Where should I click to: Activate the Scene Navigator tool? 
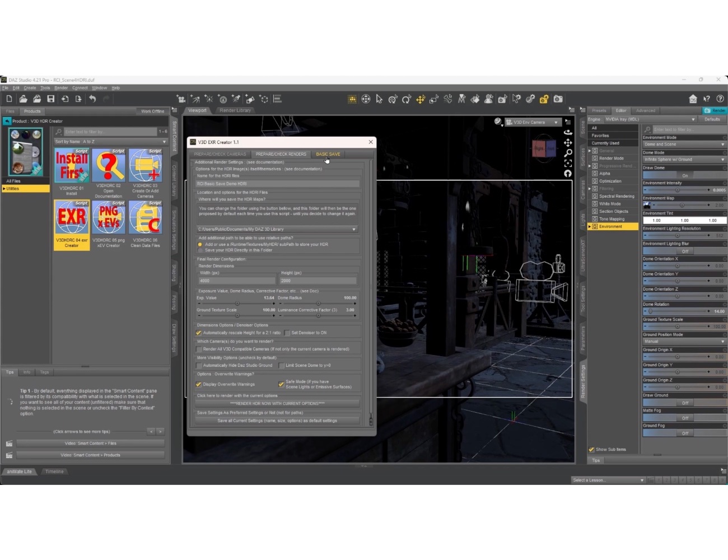[x=366, y=99]
